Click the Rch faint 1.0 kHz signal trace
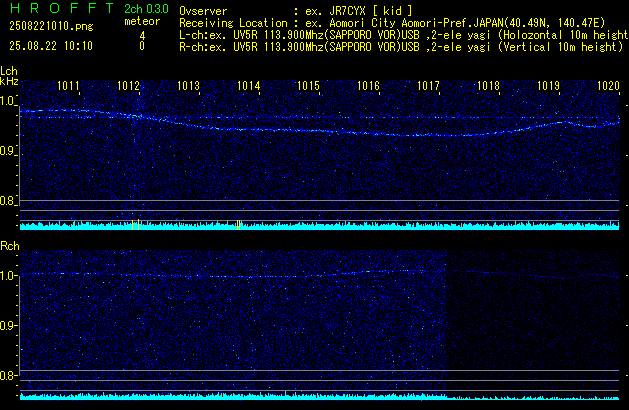 coord(319,274)
